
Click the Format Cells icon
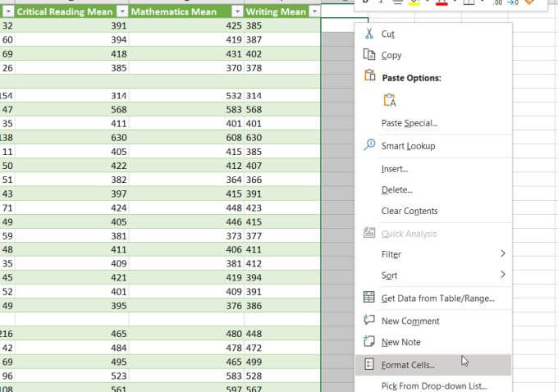(x=368, y=365)
